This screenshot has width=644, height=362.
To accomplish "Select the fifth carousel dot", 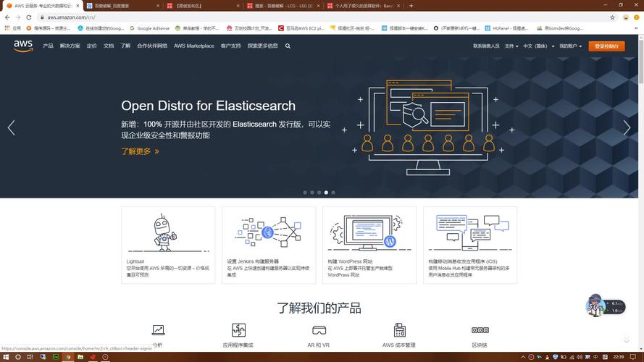I will 333,193.
